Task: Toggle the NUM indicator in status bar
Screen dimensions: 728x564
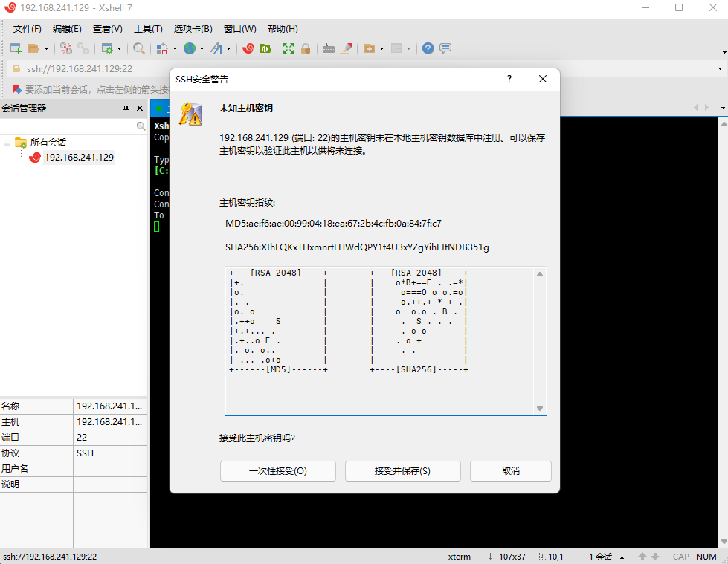Action: (x=706, y=556)
